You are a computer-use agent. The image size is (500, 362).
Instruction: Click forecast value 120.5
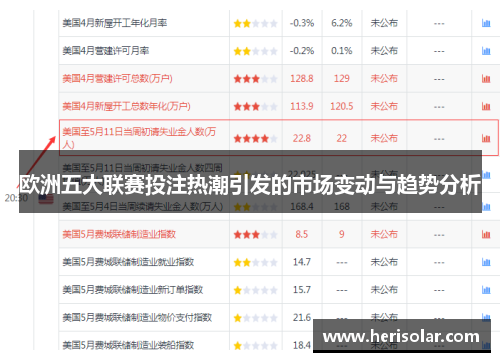[342, 106]
